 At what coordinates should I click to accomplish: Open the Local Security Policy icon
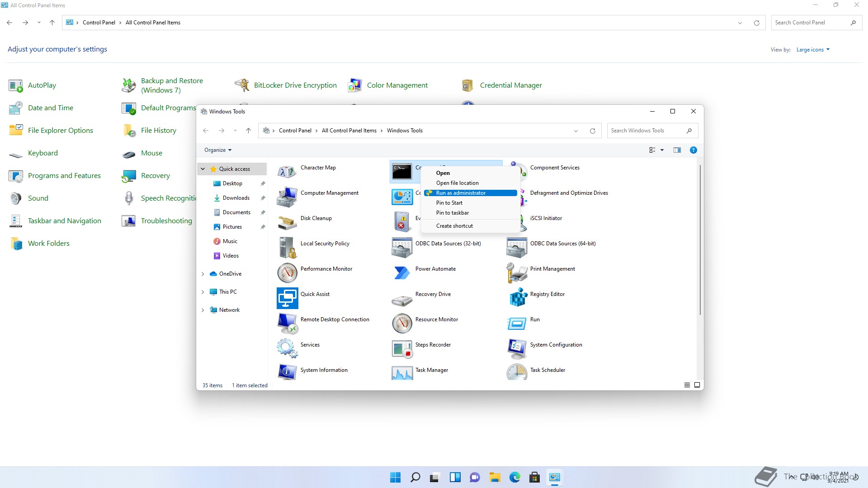[287, 248]
